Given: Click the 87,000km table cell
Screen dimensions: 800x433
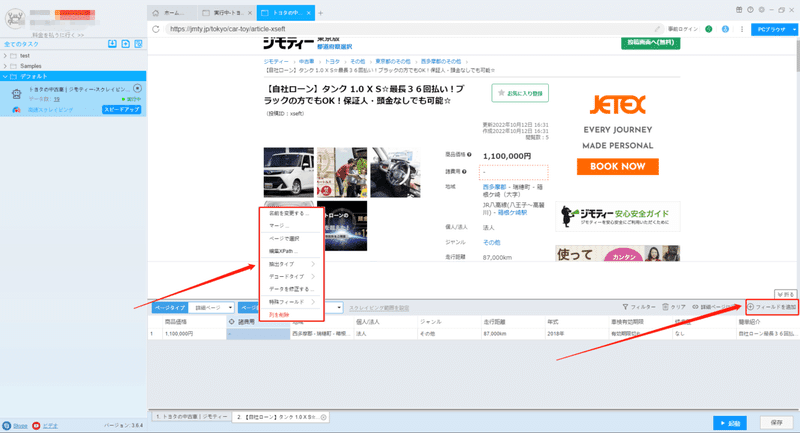Looking at the screenshot, I should (x=512, y=334).
